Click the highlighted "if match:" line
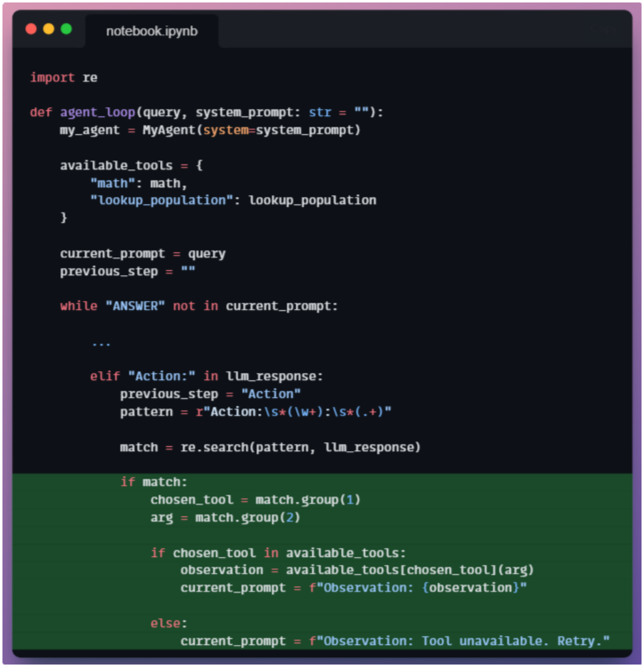This screenshot has width=644, height=667. point(154,482)
